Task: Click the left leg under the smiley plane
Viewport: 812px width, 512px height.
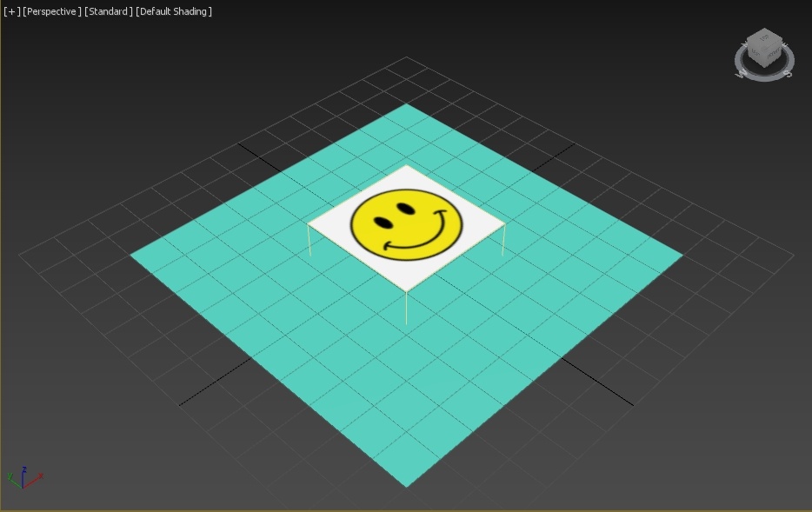Action: [x=309, y=241]
